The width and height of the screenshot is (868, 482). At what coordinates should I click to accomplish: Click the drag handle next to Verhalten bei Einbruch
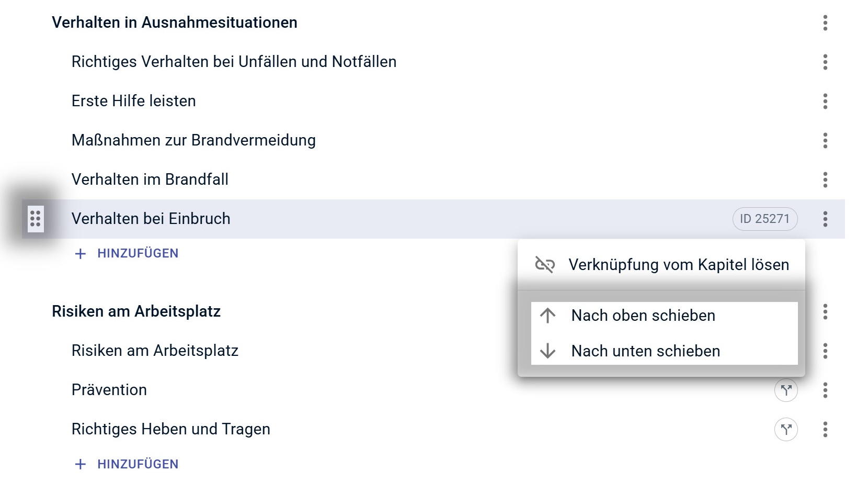[x=35, y=219]
